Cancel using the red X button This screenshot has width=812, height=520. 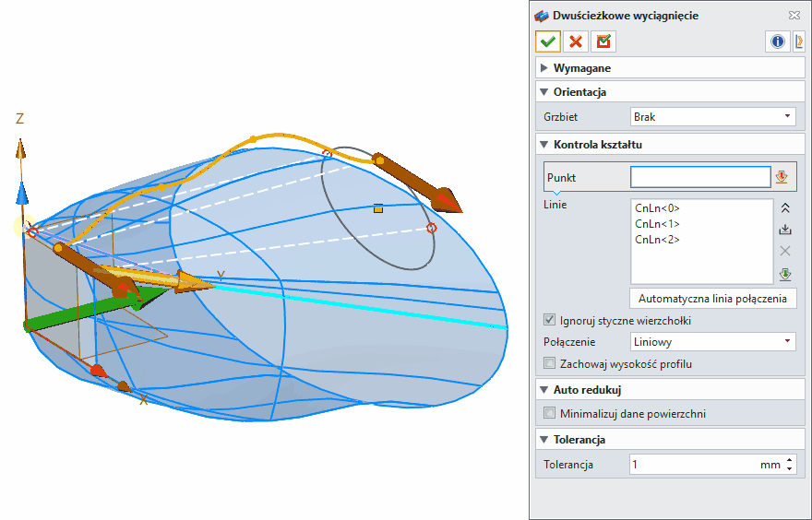coord(576,41)
